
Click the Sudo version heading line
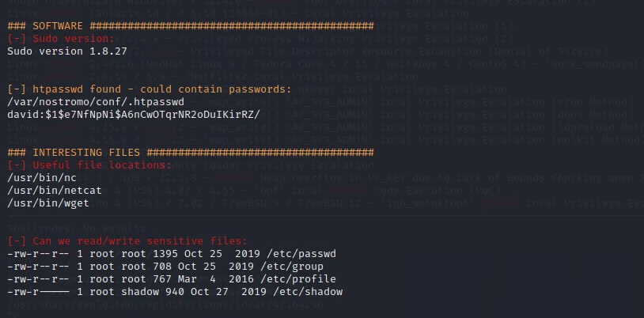click(61, 39)
